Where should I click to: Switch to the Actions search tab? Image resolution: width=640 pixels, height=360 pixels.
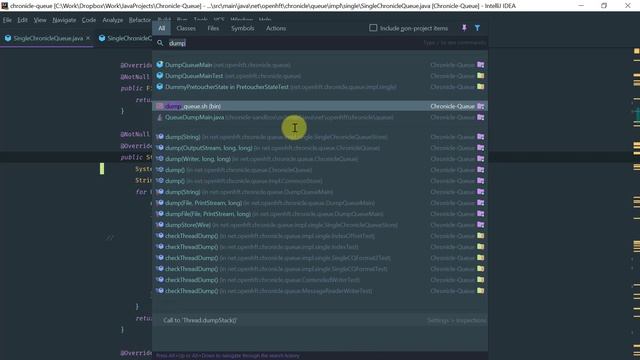pos(276,28)
